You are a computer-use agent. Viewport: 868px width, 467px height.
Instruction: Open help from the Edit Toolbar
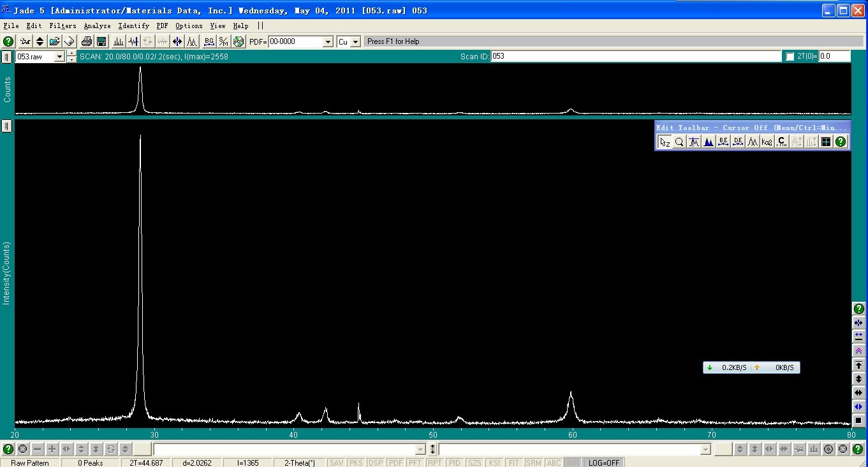click(841, 142)
